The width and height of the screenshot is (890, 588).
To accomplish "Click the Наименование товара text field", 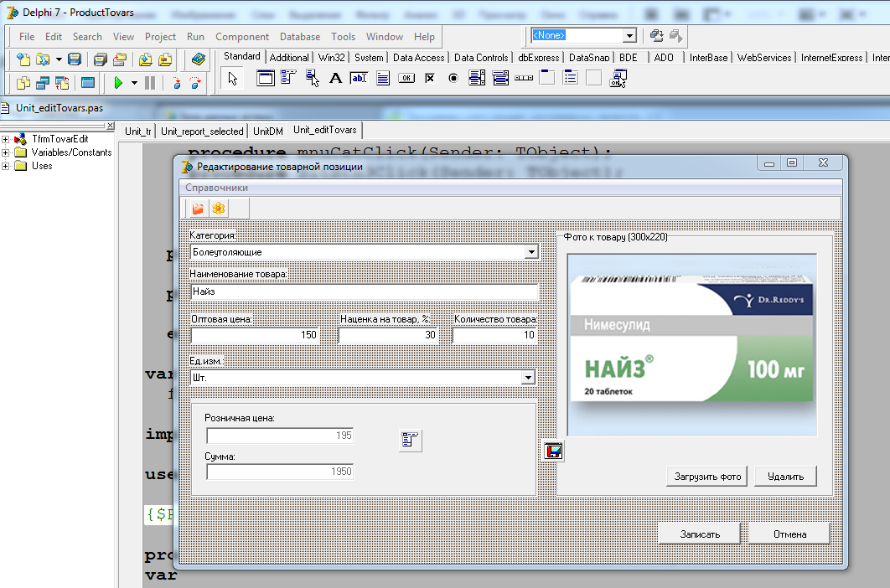I will [x=364, y=292].
